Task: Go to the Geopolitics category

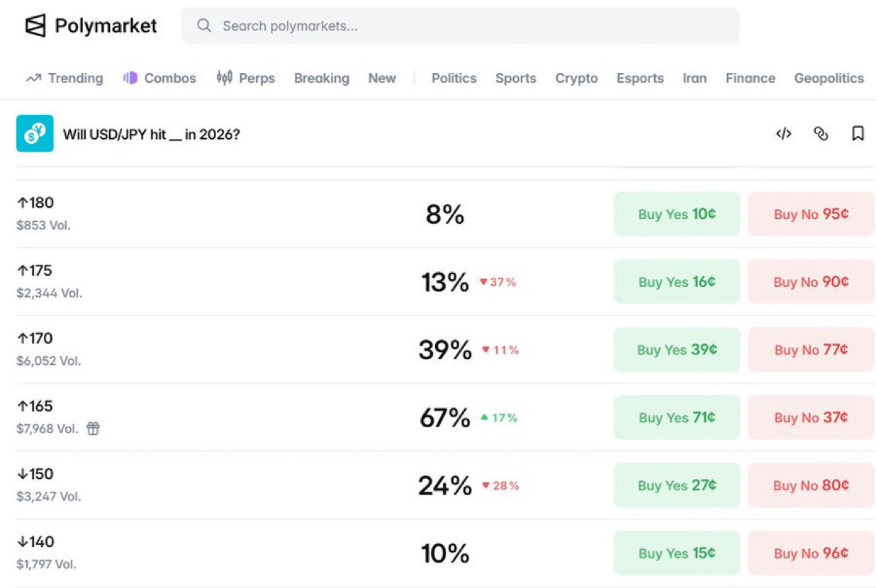Action: pos(829,79)
